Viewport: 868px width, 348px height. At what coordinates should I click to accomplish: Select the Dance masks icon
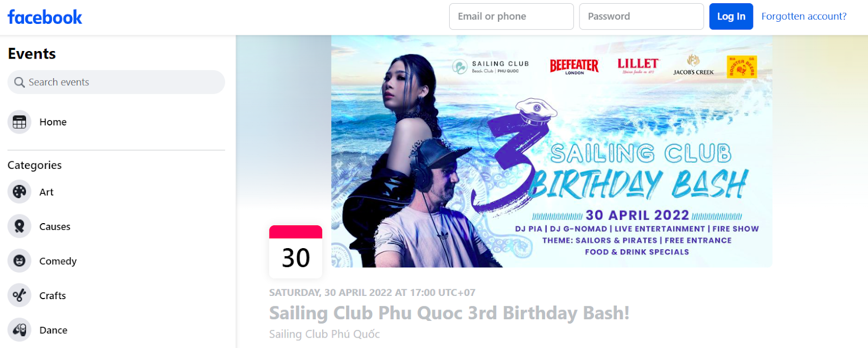coord(20,330)
